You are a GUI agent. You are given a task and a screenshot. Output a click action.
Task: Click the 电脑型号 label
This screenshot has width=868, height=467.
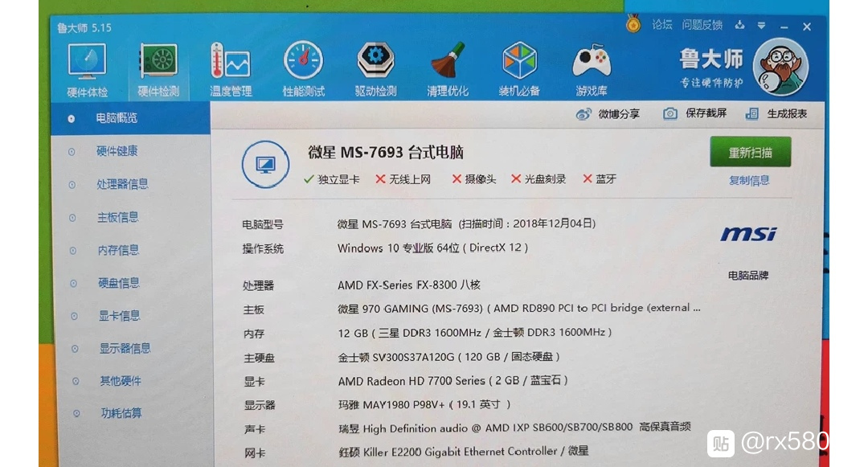click(x=263, y=224)
